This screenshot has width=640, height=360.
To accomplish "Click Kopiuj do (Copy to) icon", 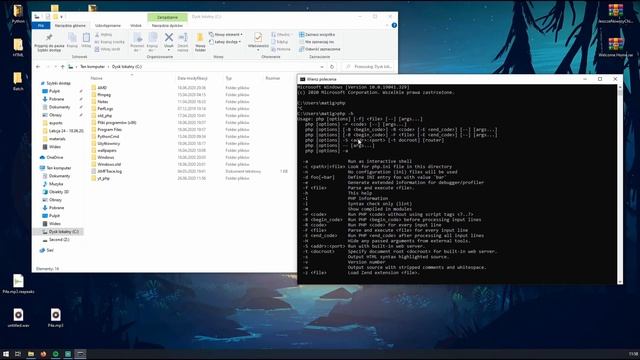I will pos(153,38).
